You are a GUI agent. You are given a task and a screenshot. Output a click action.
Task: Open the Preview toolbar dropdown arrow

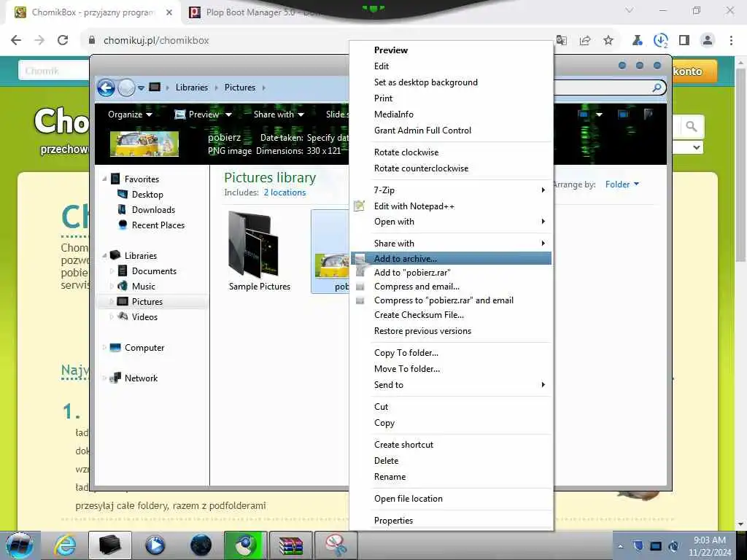[228, 114]
